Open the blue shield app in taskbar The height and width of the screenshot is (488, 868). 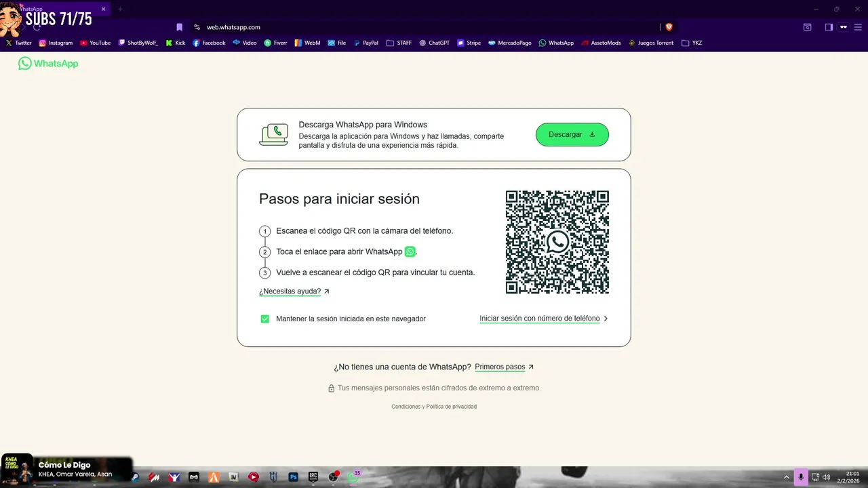click(273, 477)
